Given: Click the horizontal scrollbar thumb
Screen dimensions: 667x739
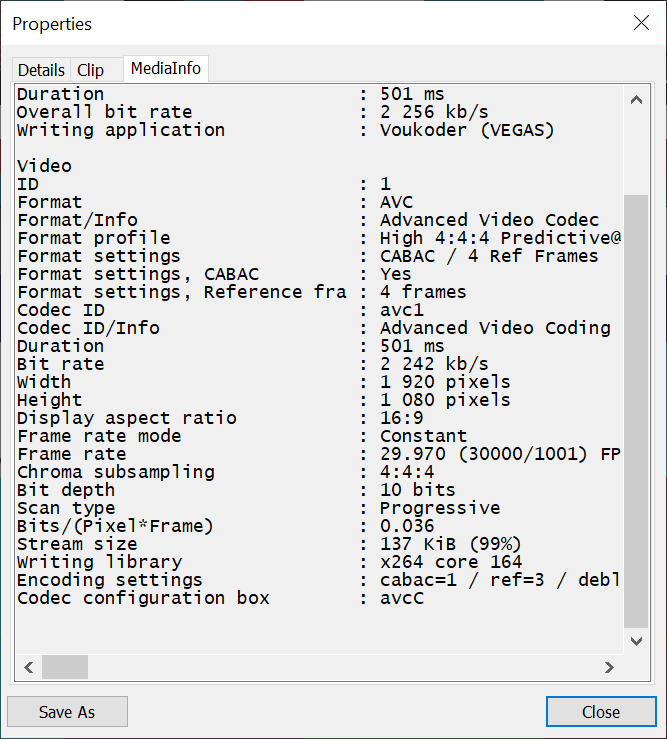Looking at the screenshot, I should [65, 667].
